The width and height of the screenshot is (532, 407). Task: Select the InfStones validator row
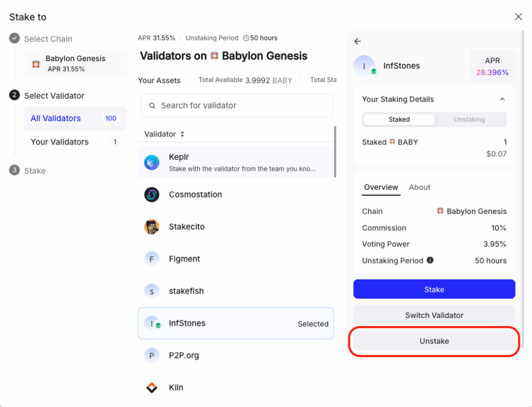pyautogui.click(x=236, y=323)
